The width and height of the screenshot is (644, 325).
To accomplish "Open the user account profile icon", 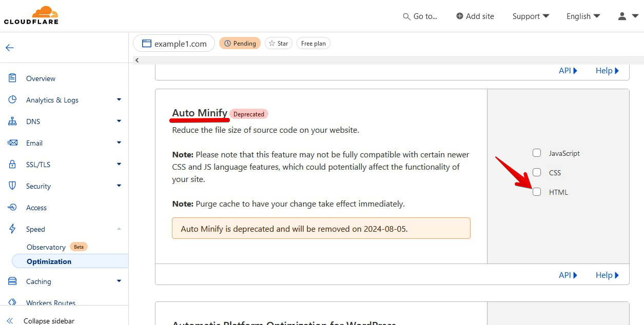I will [622, 16].
